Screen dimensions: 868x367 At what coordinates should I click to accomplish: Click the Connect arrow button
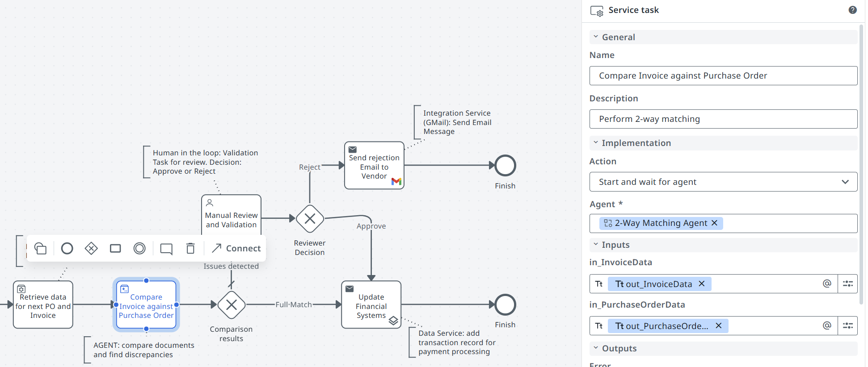click(236, 248)
